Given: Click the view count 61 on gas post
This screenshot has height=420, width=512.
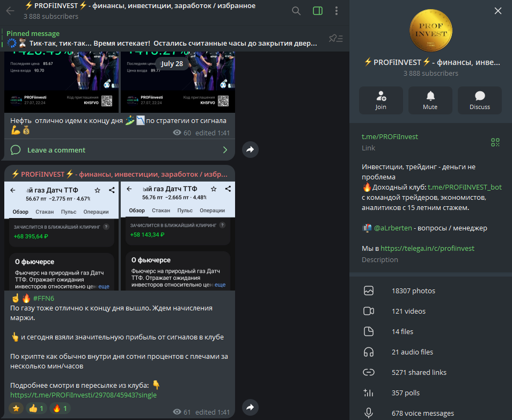Looking at the screenshot, I should point(182,412).
